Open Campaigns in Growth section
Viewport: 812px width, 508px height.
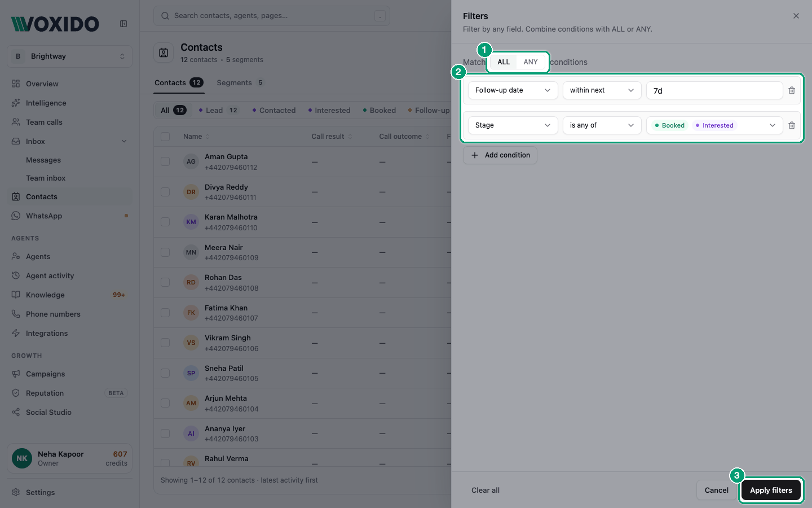pyautogui.click(x=70, y=374)
